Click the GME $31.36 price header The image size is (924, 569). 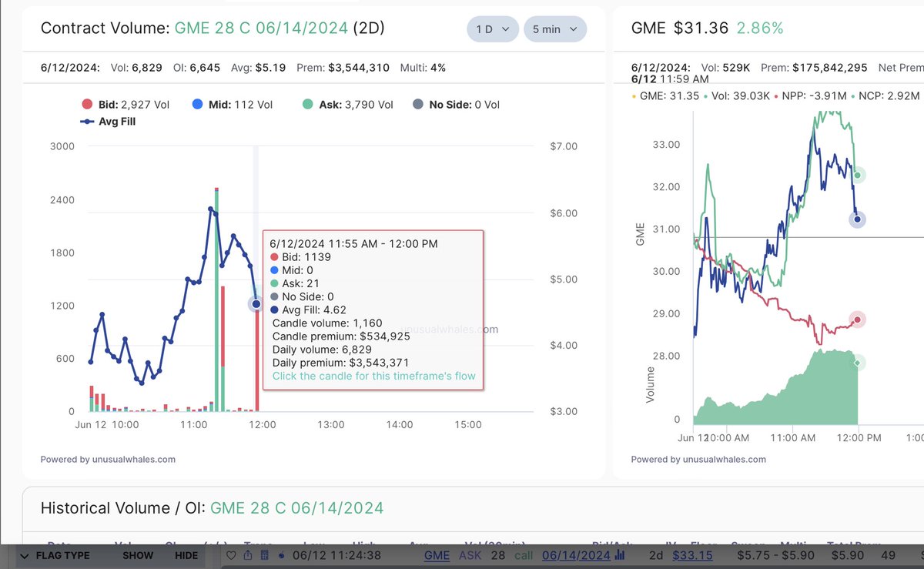(679, 28)
